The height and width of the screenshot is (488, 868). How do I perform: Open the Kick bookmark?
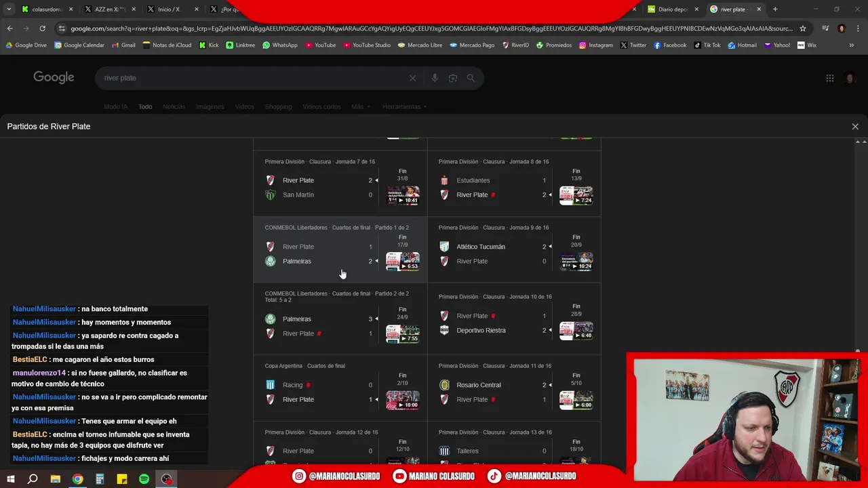(209, 45)
